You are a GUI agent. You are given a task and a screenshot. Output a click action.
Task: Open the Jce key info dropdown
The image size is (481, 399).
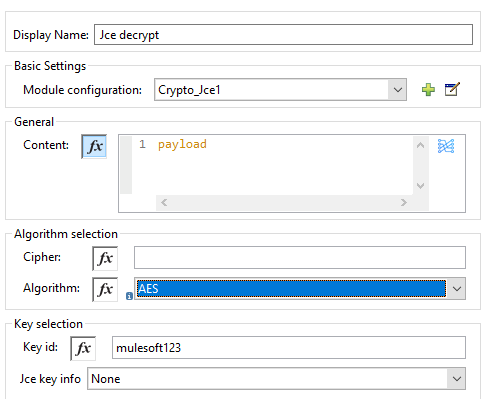click(276, 379)
